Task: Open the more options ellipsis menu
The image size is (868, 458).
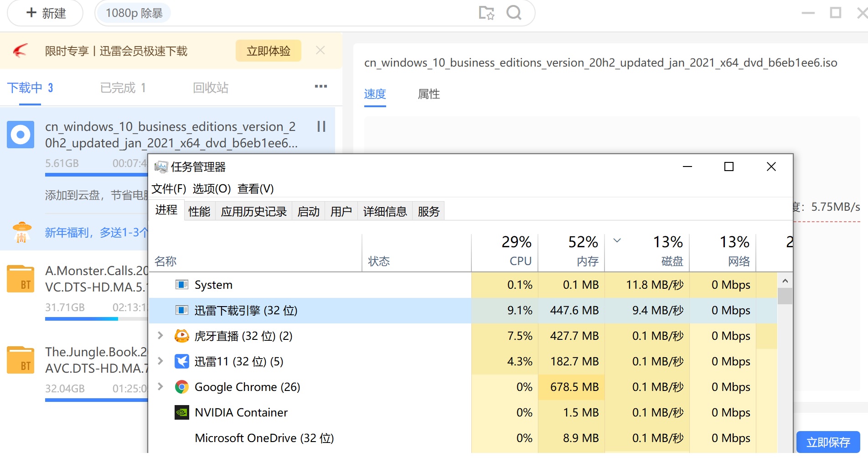Action: tap(321, 87)
